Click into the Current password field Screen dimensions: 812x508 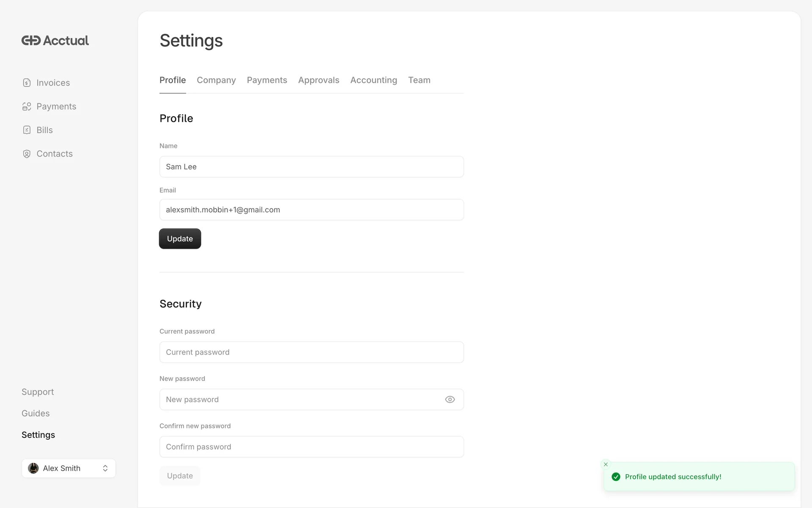(x=311, y=352)
